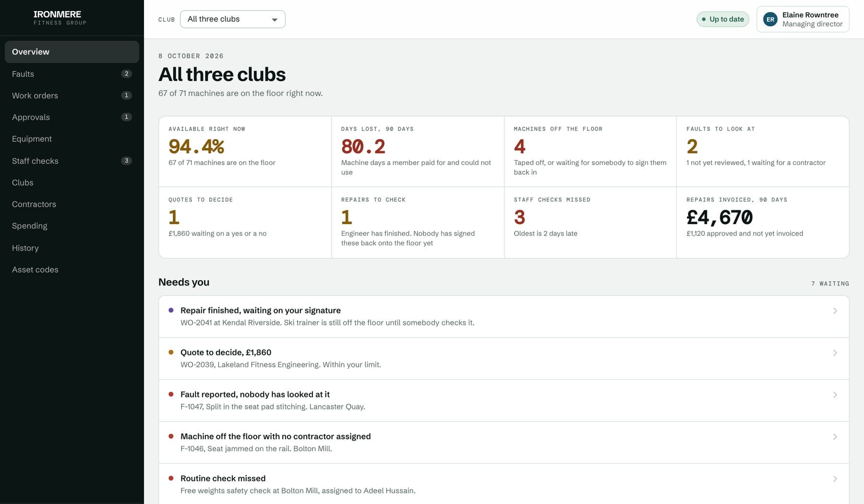This screenshot has width=864, height=504.
Task: Open the Spending section
Action: coord(72,226)
